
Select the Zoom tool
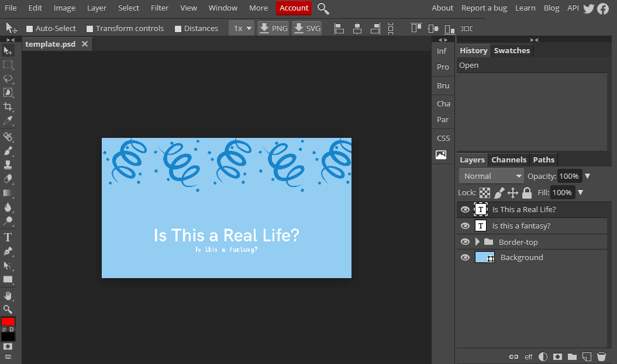point(8,309)
